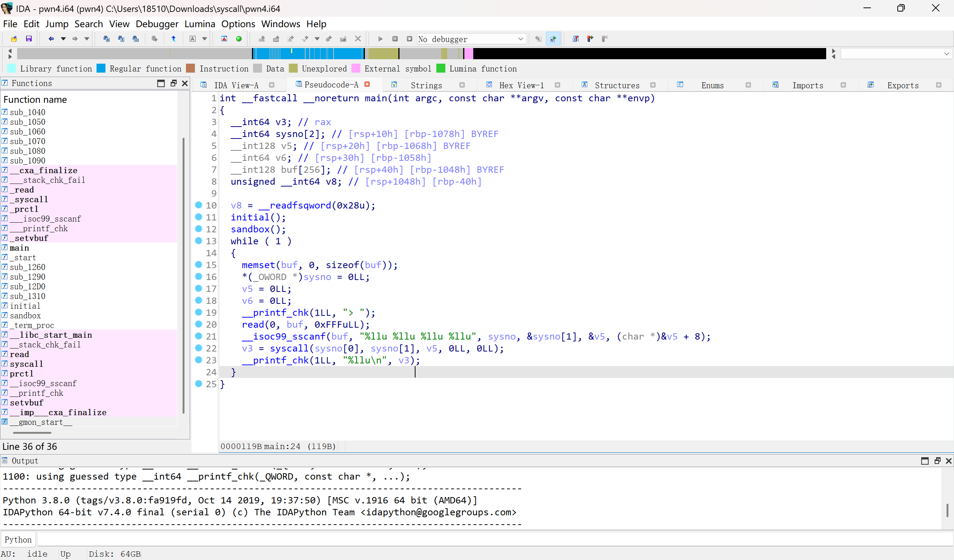
Task: Jump forward with the right arrow
Action: 75,39
